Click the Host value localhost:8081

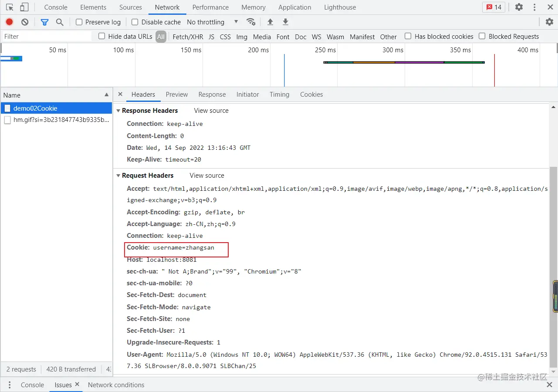pos(171,260)
